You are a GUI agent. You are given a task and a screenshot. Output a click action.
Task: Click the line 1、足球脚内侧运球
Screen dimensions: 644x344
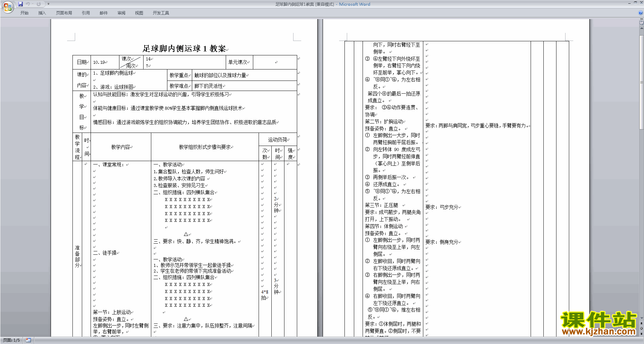click(x=113, y=73)
